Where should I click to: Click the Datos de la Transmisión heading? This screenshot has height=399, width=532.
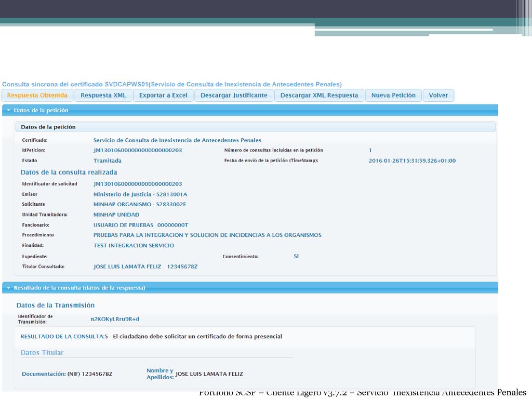click(55, 305)
